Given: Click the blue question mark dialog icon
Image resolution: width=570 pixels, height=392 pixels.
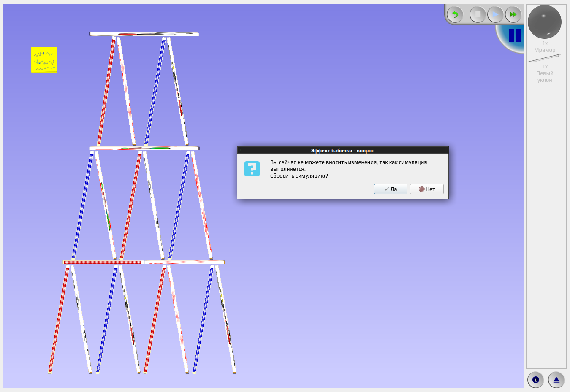Looking at the screenshot, I should click(252, 169).
